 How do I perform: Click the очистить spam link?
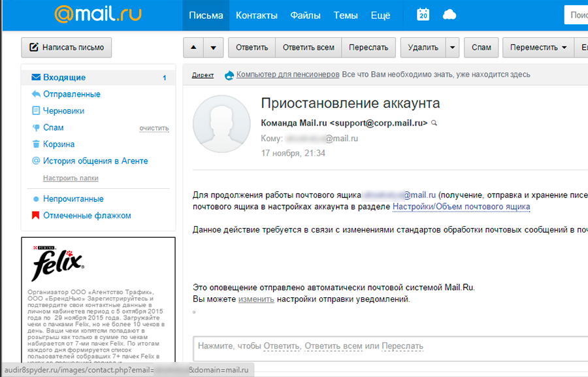click(154, 128)
